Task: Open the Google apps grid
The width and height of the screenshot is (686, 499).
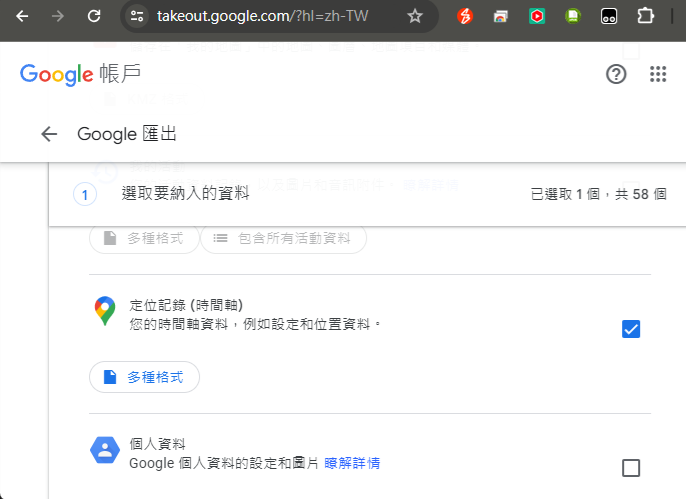Action: click(658, 74)
